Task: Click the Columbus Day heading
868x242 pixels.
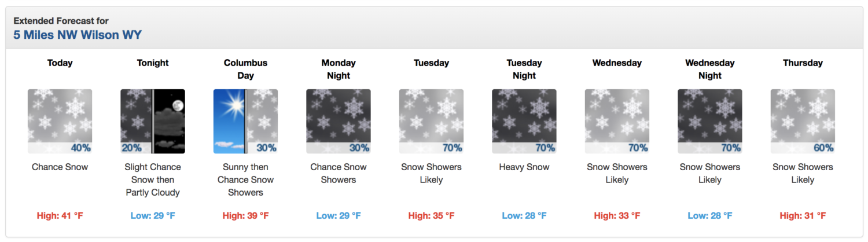Action: coord(245,69)
